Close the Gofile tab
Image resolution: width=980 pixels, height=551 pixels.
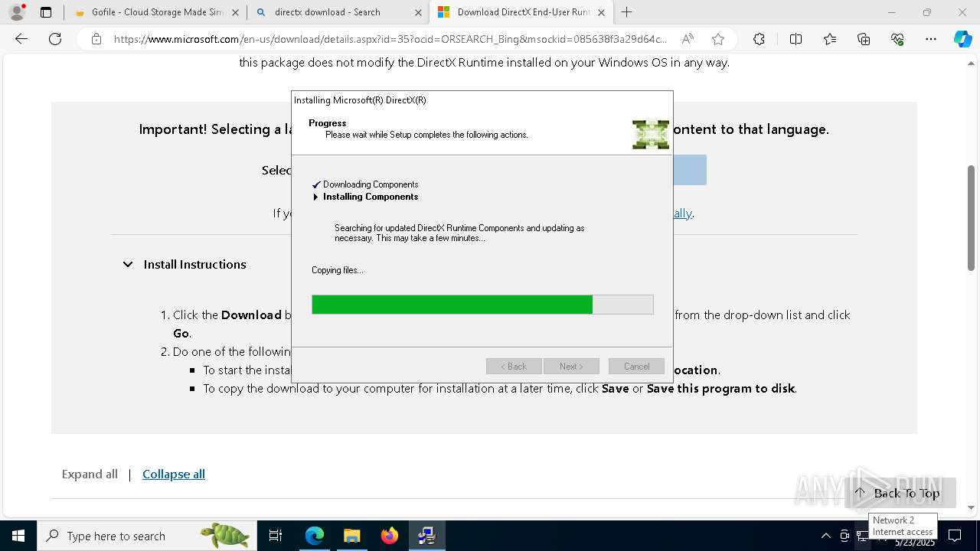(x=235, y=12)
